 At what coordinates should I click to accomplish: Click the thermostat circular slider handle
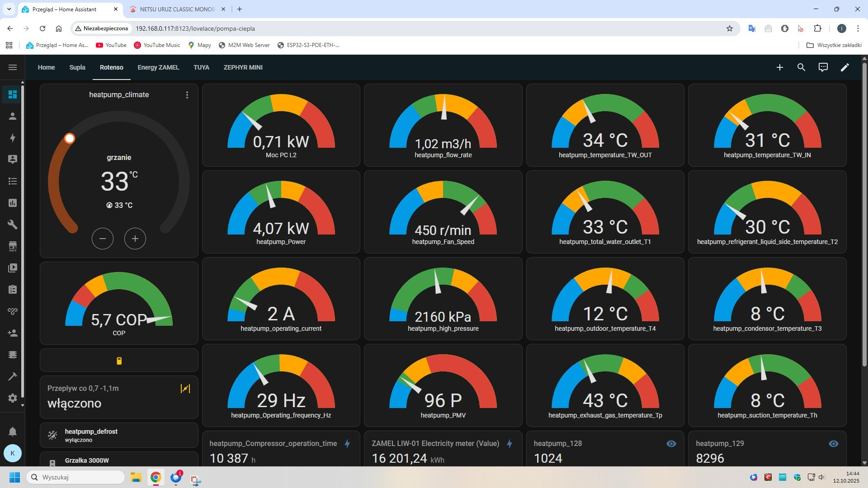[x=70, y=139]
